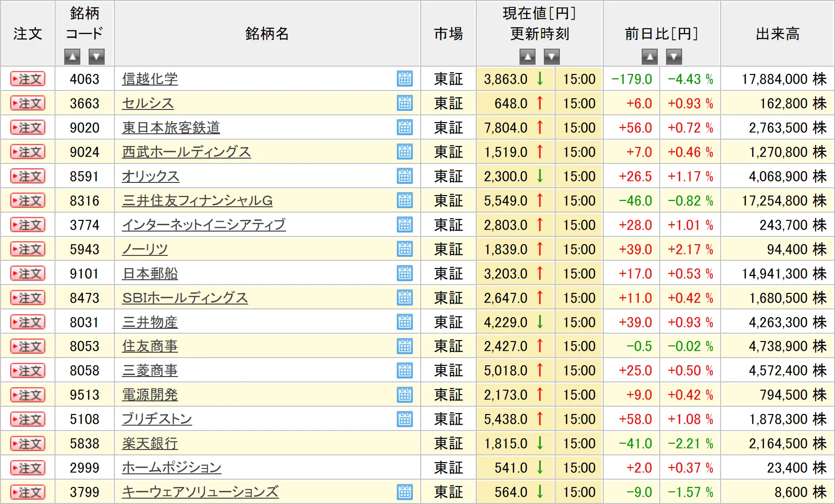This screenshot has width=835, height=504.
Task: Place order for インターネットイニシアティブ (3774)
Action: [x=28, y=225]
